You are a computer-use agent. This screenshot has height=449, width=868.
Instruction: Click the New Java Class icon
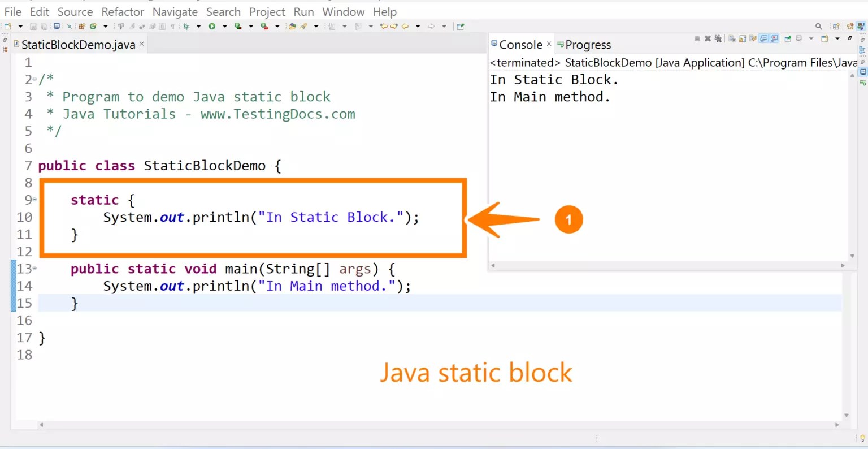click(93, 26)
